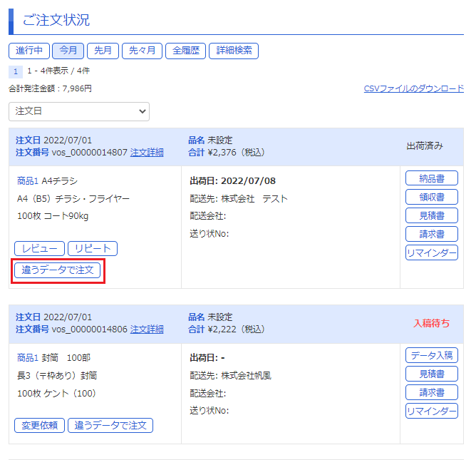Go to page 1 of results
Image resolution: width=476 pixels, height=460 pixels.
click(x=16, y=71)
